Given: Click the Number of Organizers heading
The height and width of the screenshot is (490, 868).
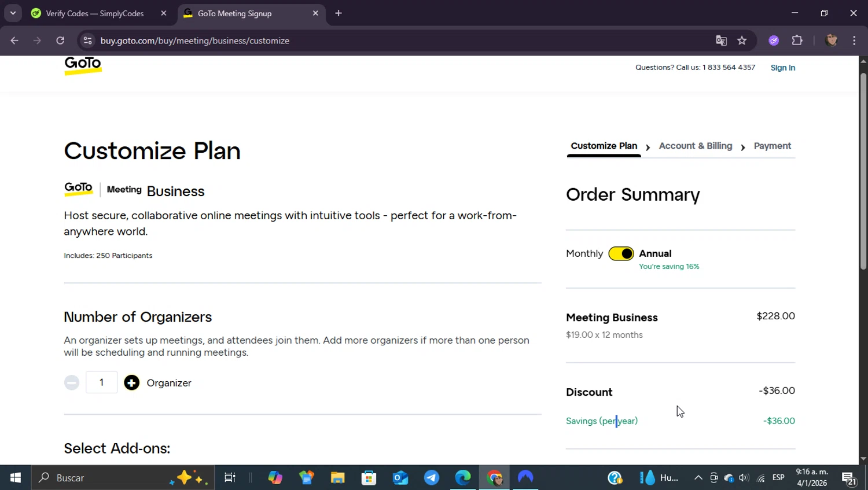Looking at the screenshot, I should point(138,317).
